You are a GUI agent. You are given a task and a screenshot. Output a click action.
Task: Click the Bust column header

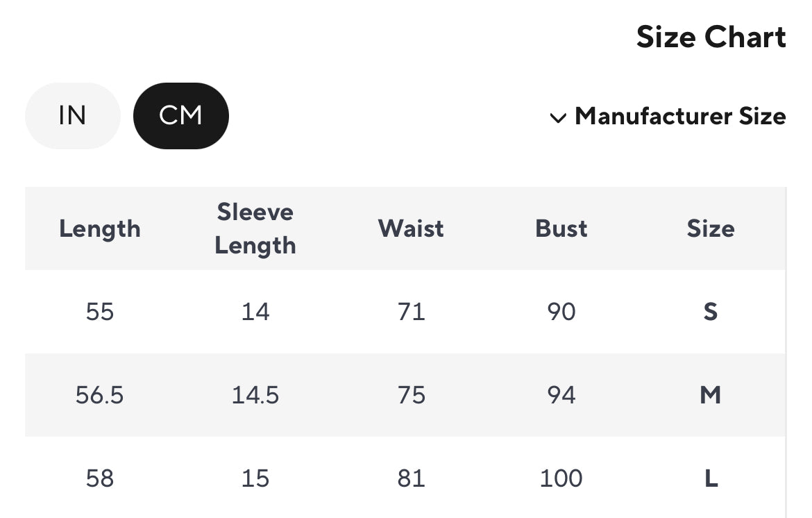(x=561, y=228)
